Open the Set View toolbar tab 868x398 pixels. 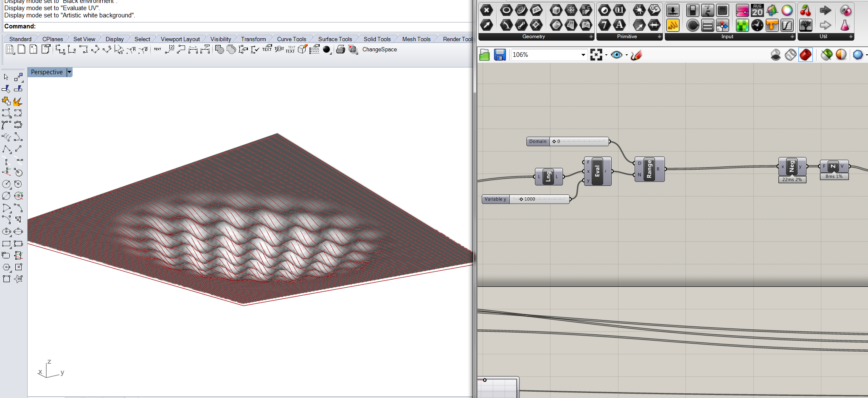click(x=84, y=39)
